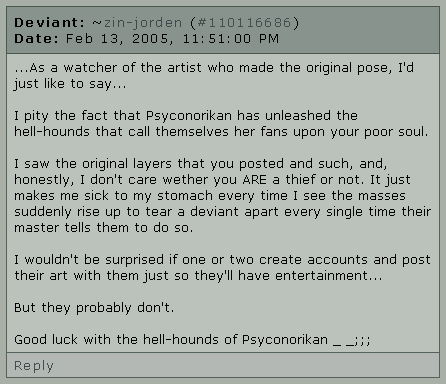The height and width of the screenshot is (384, 446).
Task: Click the tilde symbol before zin-jorden
Action: 97,23
